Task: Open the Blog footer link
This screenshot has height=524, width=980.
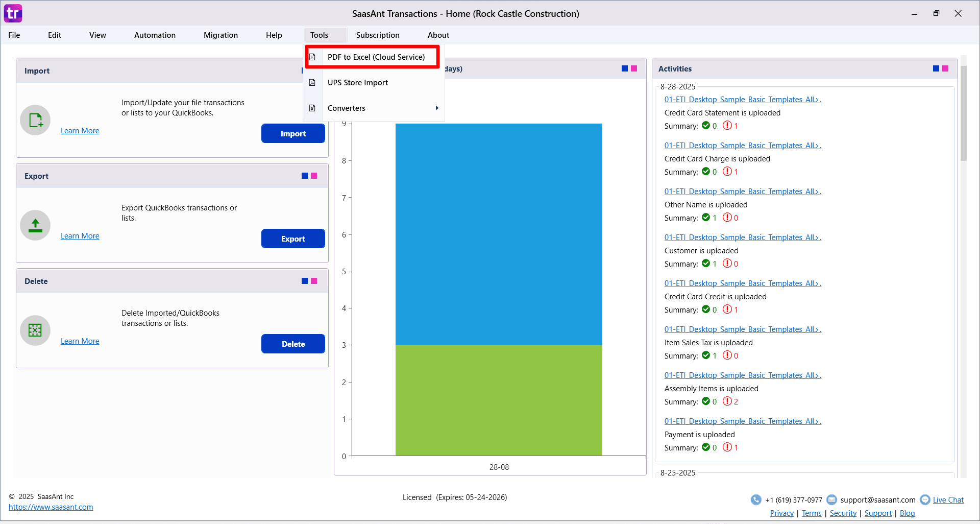Action: (x=908, y=513)
